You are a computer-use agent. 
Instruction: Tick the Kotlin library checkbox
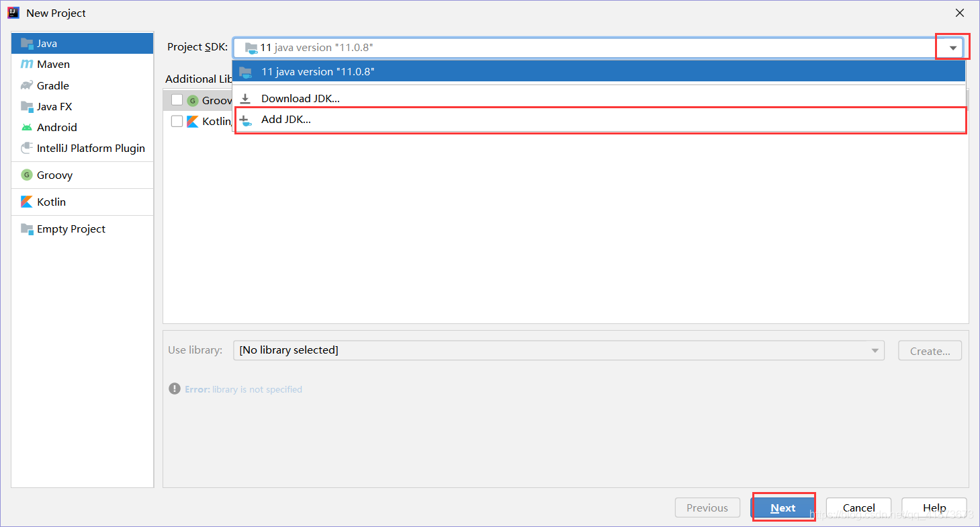coord(177,121)
